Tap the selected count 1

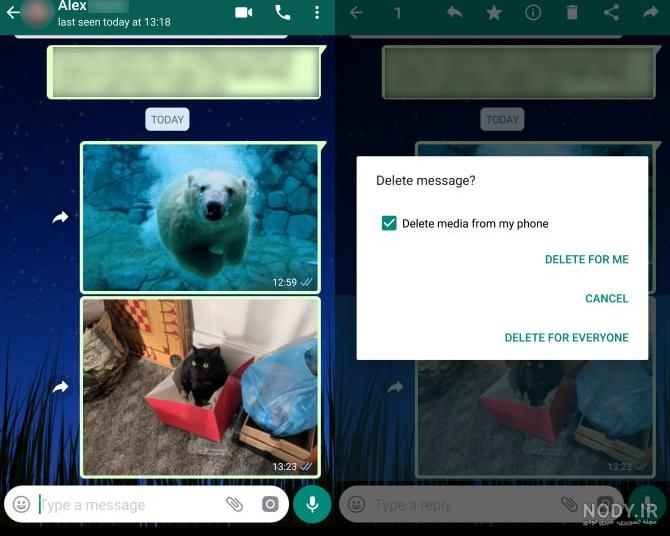click(397, 13)
